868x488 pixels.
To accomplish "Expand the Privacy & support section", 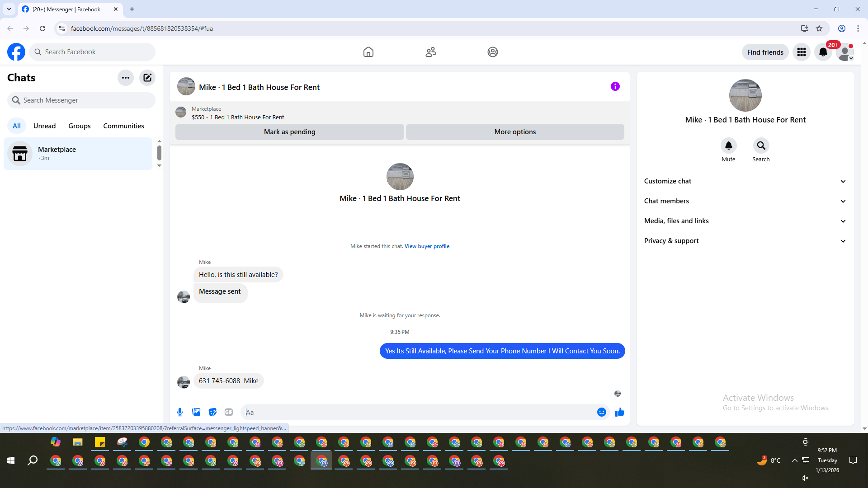I will [745, 241].
